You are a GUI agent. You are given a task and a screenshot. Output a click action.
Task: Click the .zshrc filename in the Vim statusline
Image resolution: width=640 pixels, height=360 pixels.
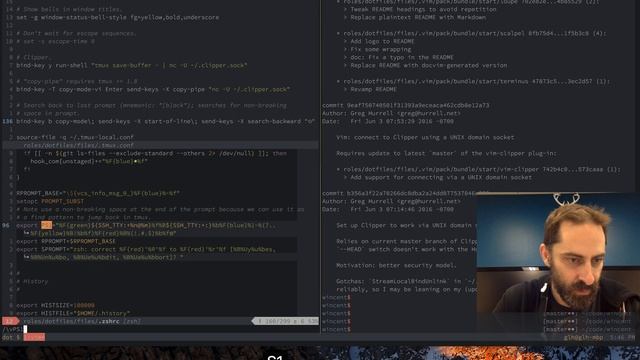[109, 321]
